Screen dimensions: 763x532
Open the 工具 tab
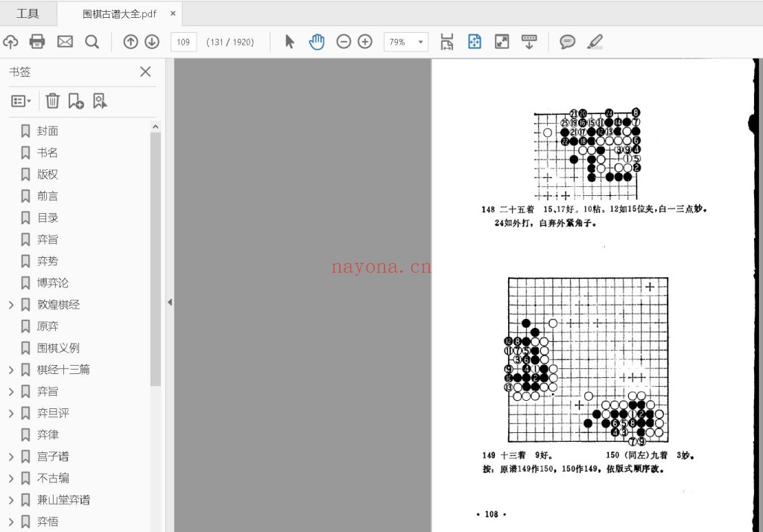click(x=28, y=13)
